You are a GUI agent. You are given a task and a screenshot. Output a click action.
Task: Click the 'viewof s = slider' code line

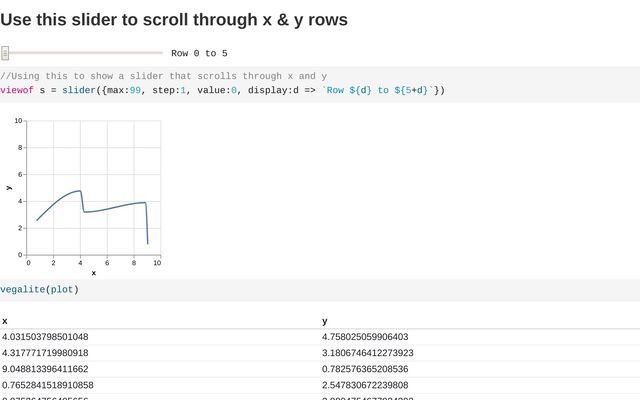222,90
